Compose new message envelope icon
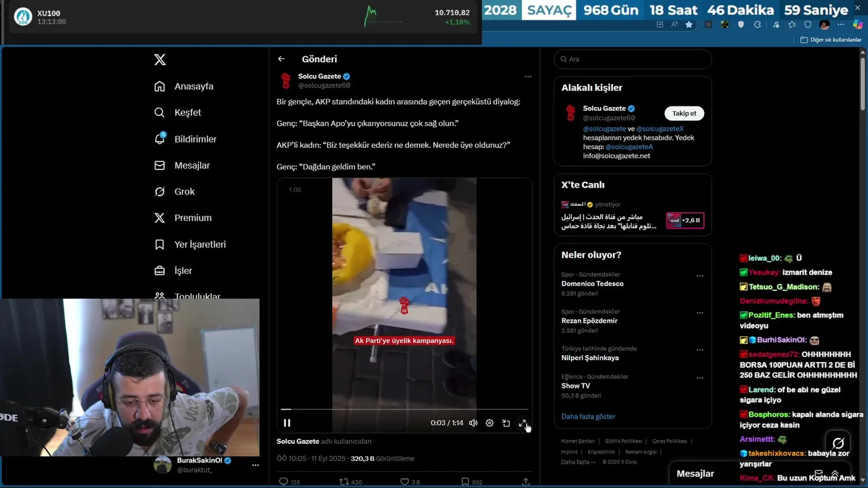The image size is (868, 488). (818, 474)
